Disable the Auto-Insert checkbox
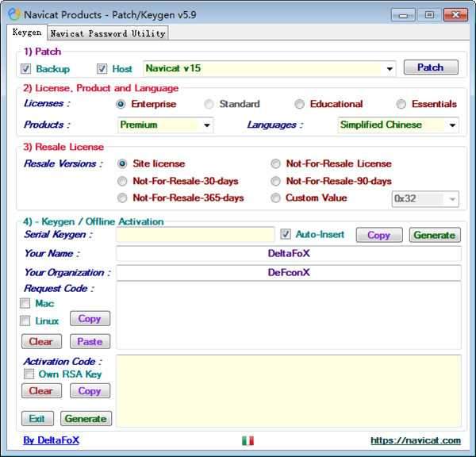476x457 pixels. click(x=286, y=234)
